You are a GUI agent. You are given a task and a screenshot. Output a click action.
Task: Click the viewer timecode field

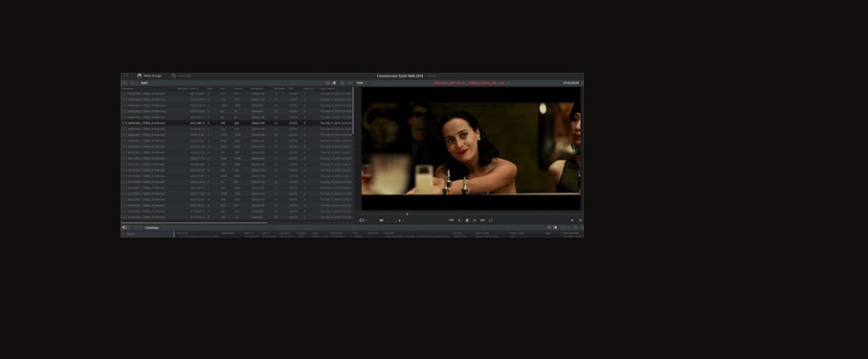(571, 83)
